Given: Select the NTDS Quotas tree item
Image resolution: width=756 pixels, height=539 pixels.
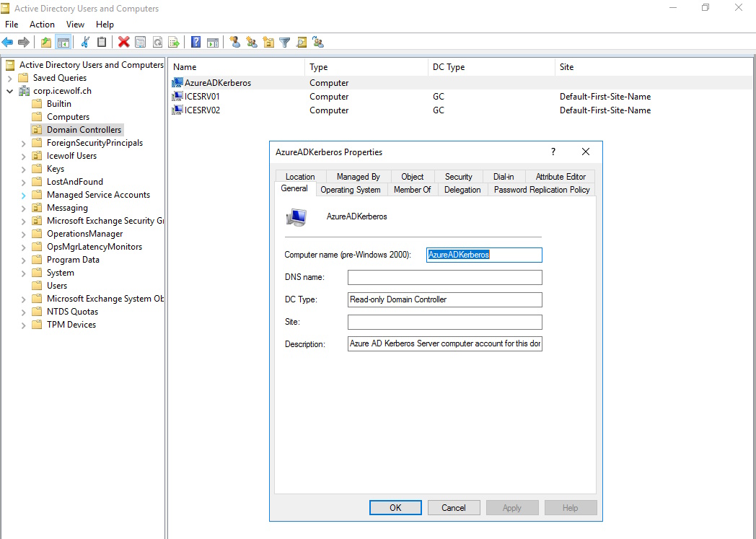Looking at the screenshot, I should [x=65, y=312].
